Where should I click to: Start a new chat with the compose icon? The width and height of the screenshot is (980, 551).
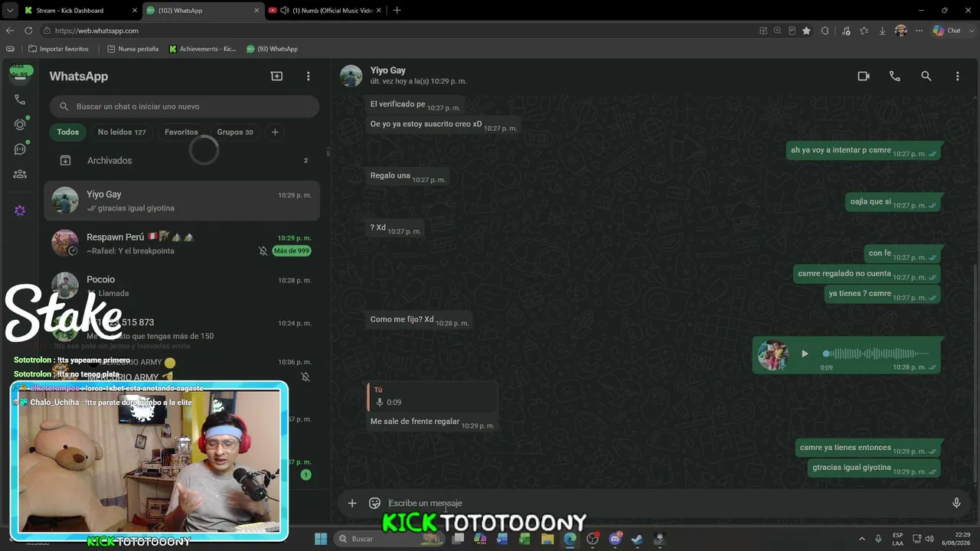coord(276,77)
